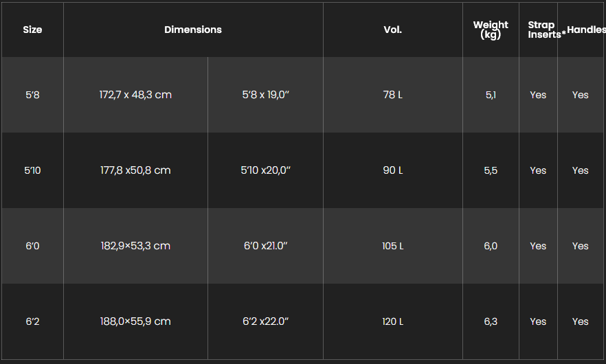Screen dimensions: 606x364
Task: Select the 105 L volume cell
Action: click(x=393, y=246)
